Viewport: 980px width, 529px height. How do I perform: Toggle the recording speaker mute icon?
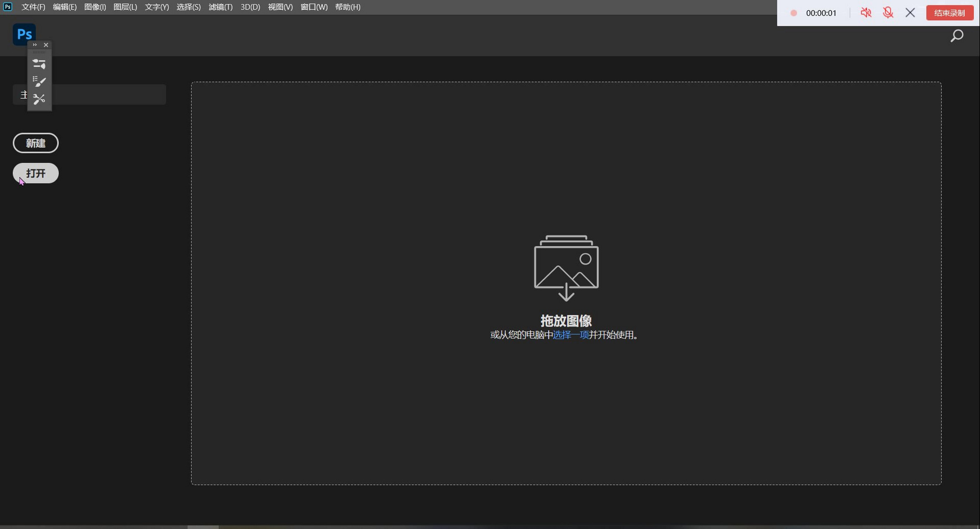pos(866,13)
